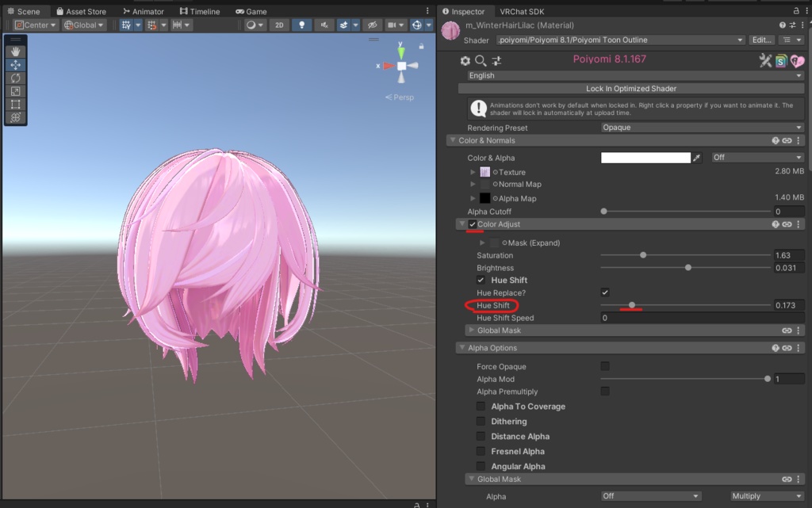The image size is (812, 508).
Task: Open the Color & Alpha white color swatch
Action: tap(645, 158)
